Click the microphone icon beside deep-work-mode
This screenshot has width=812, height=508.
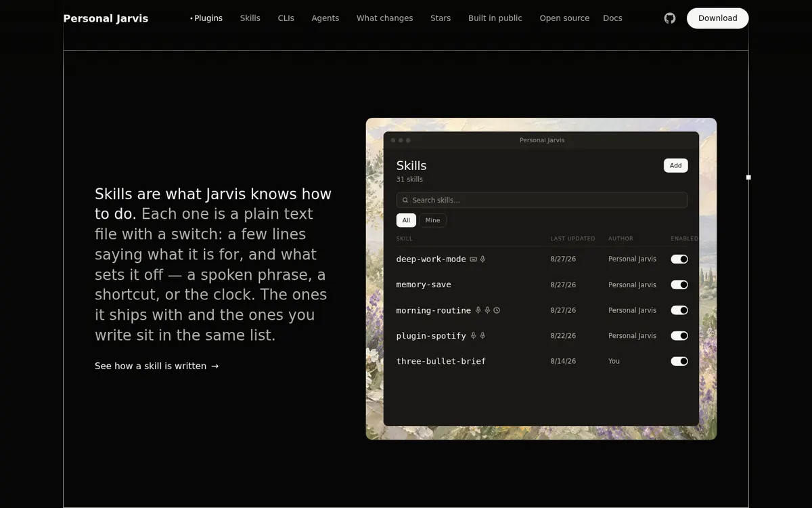483,259
